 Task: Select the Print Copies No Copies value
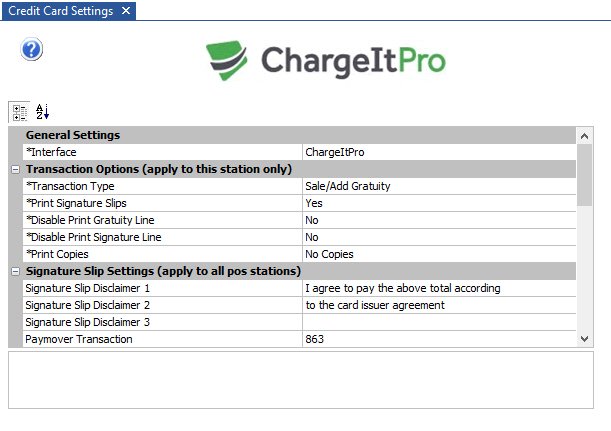click(x=439, y=254)
